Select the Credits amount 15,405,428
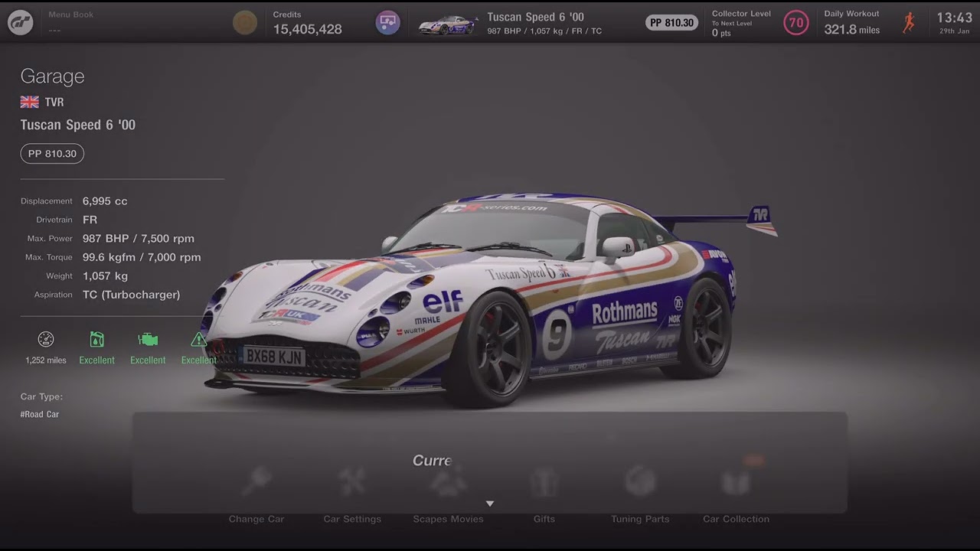Image resolution: width=980 pixels, height=551 pixels. (308, 29)
